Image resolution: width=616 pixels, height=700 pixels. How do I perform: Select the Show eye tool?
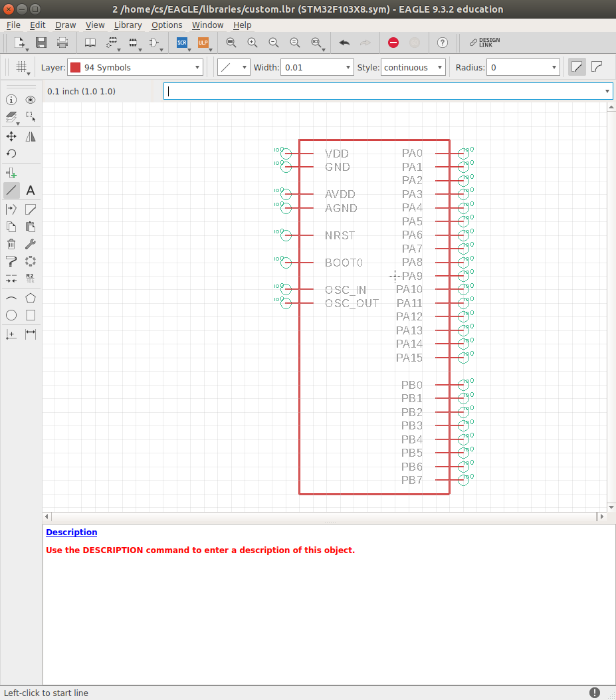[31, 100]
